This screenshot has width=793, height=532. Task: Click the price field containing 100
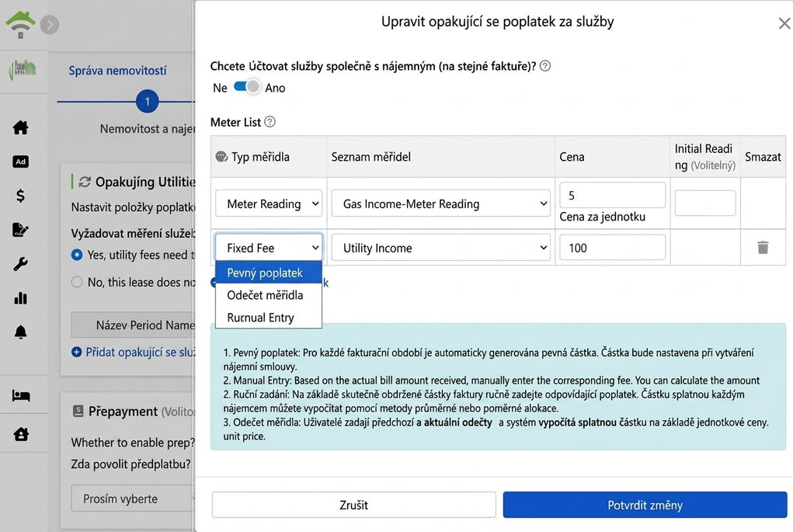[612, 247]
